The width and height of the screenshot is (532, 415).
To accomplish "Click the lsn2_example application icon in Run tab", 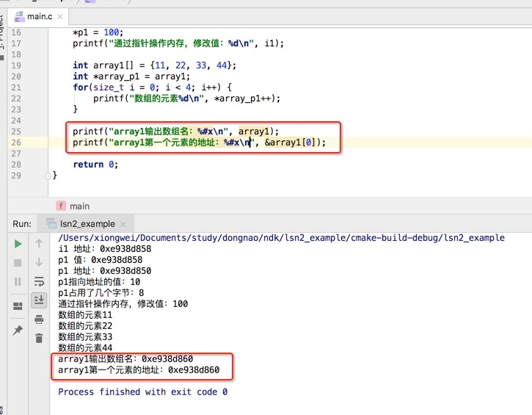I will [x=51, y=223].
